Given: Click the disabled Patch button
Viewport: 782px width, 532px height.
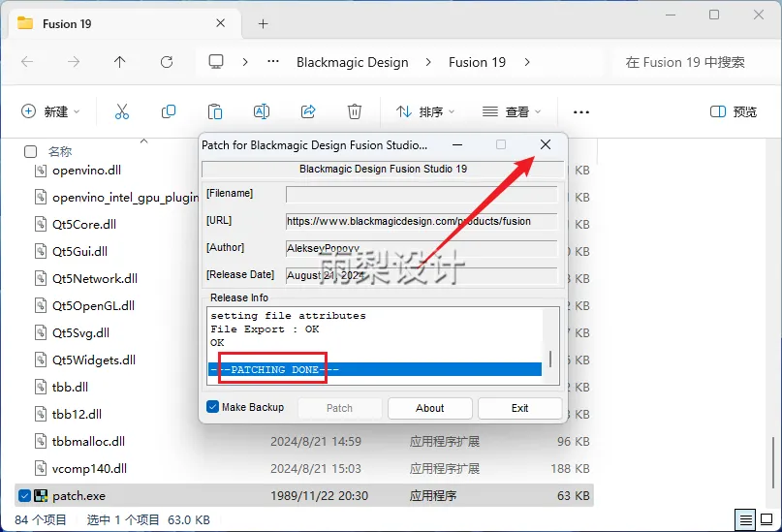Looking at the screenshot, I should click(x=339, y=408).
